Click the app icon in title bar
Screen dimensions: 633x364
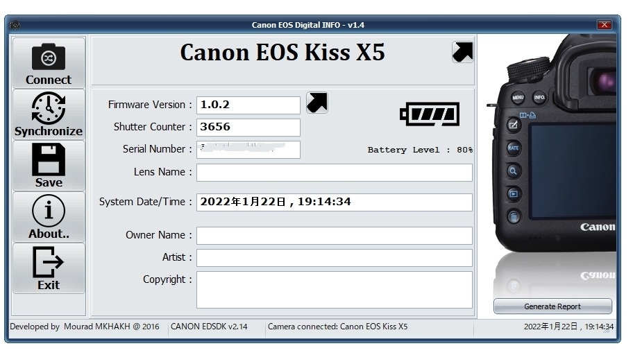pyautogui.click(x=15, y=25)
